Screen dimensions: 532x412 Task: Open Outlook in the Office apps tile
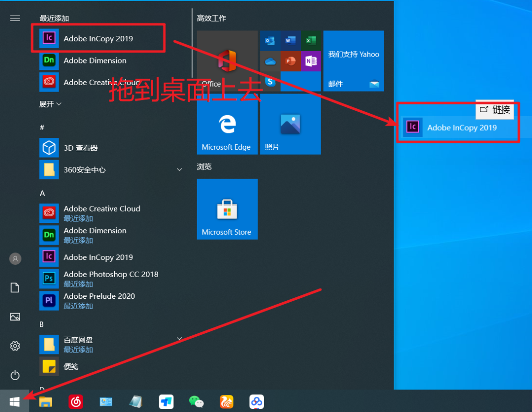click(x=270, y=41)
